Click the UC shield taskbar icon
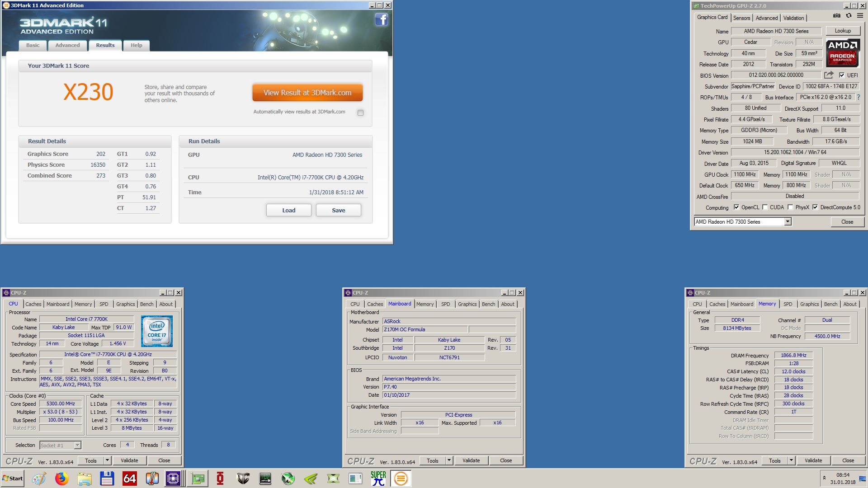 (x=243, y=479)
